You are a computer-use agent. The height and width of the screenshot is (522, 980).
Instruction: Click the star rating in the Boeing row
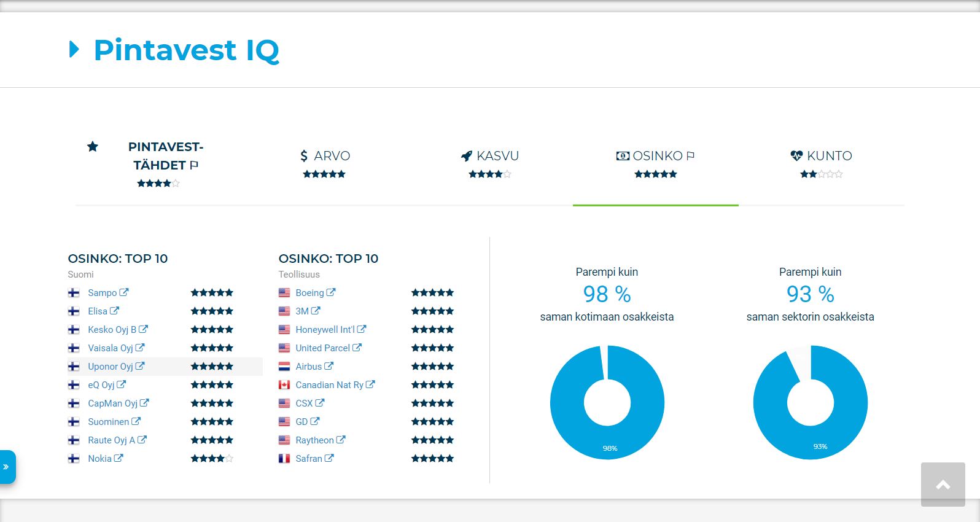tap(433, 293)
